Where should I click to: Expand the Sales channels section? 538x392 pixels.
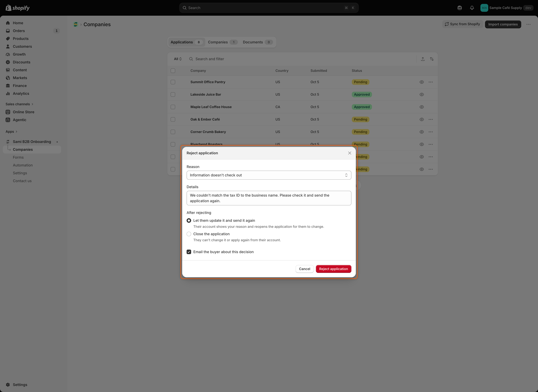coord(20,104)
